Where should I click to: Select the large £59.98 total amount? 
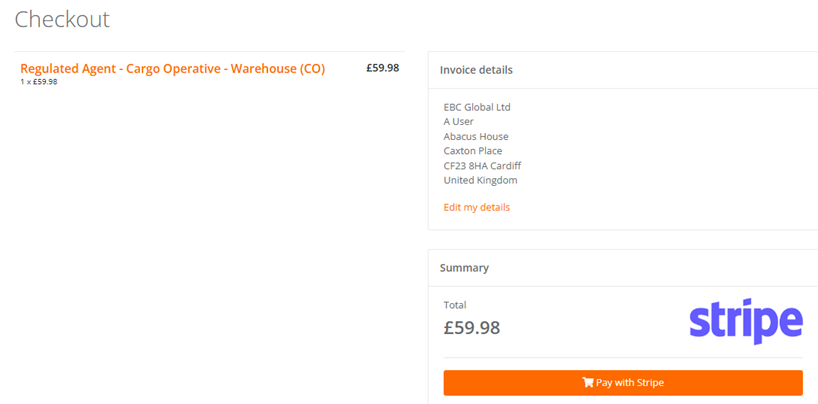(472, 328)
